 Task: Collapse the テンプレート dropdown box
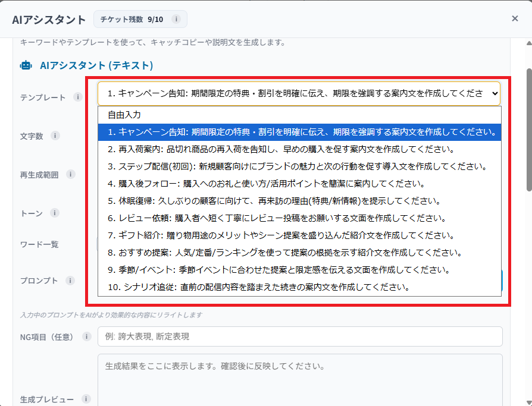tap(299, 93)
